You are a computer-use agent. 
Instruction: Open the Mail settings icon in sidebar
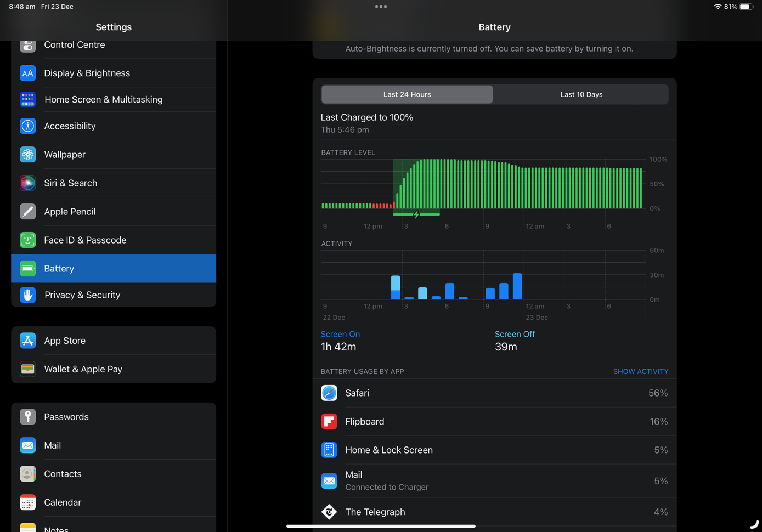(28, 445)
